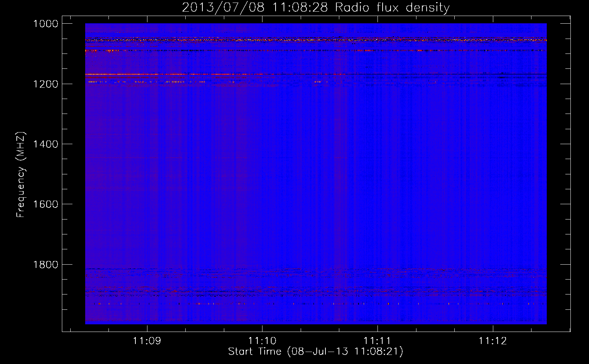
Task: Click the plot title '2013/07/08 11:08:28 Radio flux density'
Action: click(x=316, y=8)
